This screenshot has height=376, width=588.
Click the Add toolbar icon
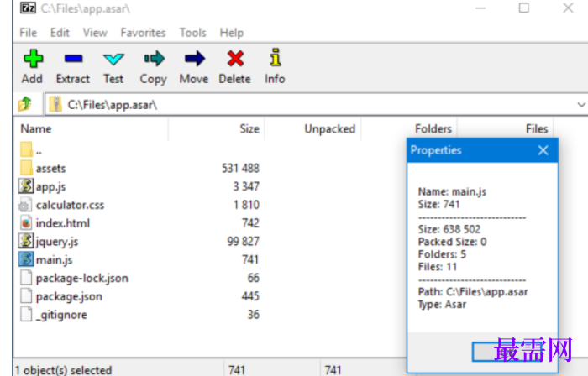tap(33, 59)
